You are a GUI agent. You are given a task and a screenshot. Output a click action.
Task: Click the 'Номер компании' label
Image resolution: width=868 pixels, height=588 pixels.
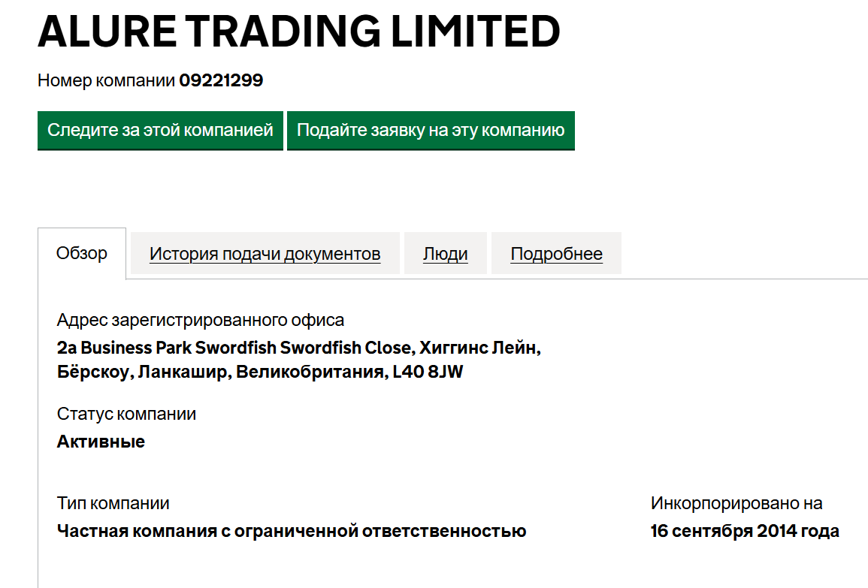click(106, 80)
